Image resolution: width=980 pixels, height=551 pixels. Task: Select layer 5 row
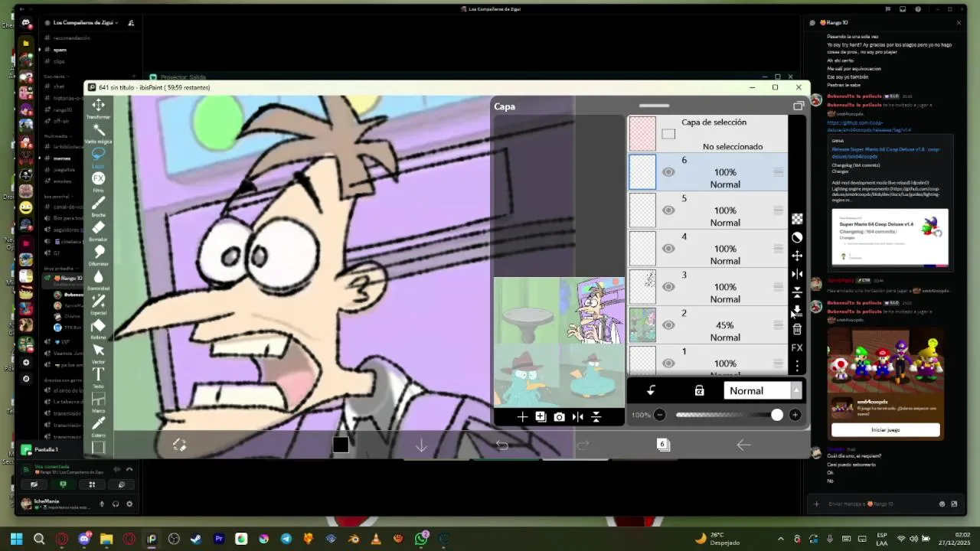click(x=708, y=210)
